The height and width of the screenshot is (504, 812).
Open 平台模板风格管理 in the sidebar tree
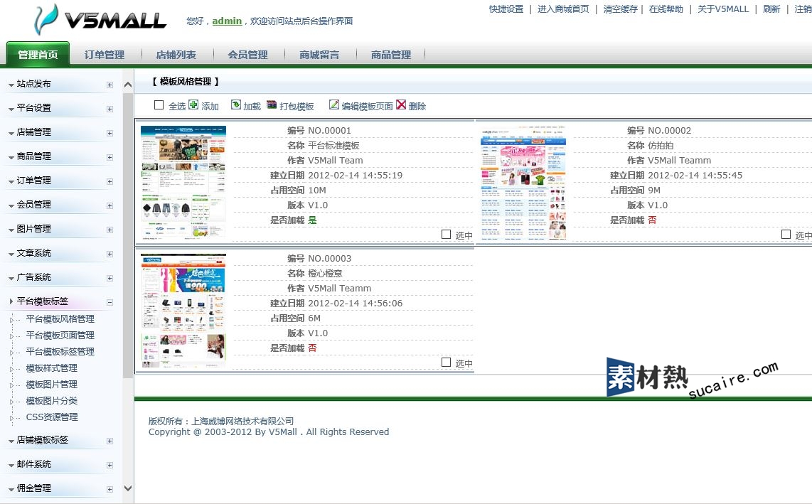tap(60, 319)
